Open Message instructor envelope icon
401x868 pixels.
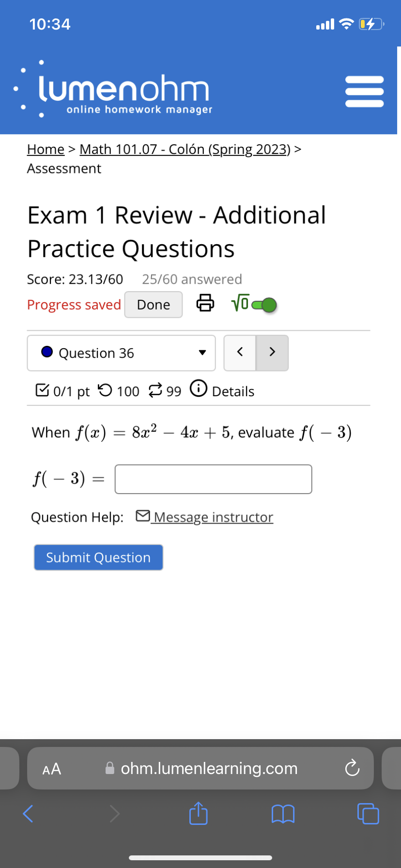tap(143, 515)
